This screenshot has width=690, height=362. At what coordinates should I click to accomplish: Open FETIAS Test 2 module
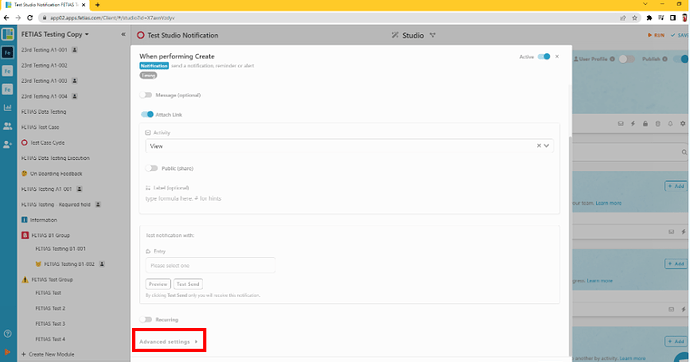click(50, 308)
